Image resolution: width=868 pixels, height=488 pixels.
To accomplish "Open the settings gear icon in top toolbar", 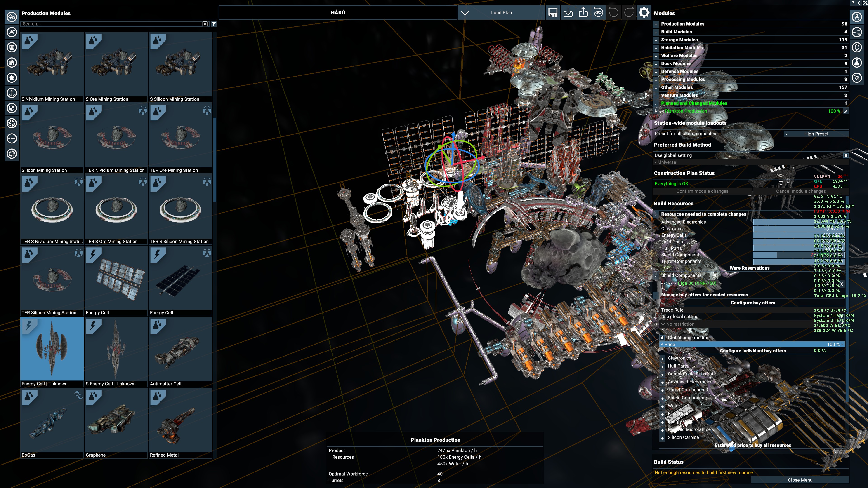I will [x=644, y=13].
